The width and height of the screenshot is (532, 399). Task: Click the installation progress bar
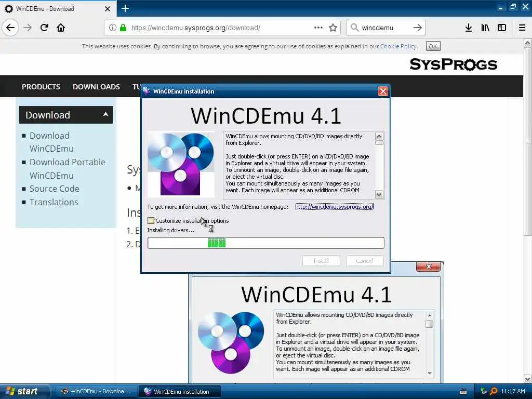(265, 243)
